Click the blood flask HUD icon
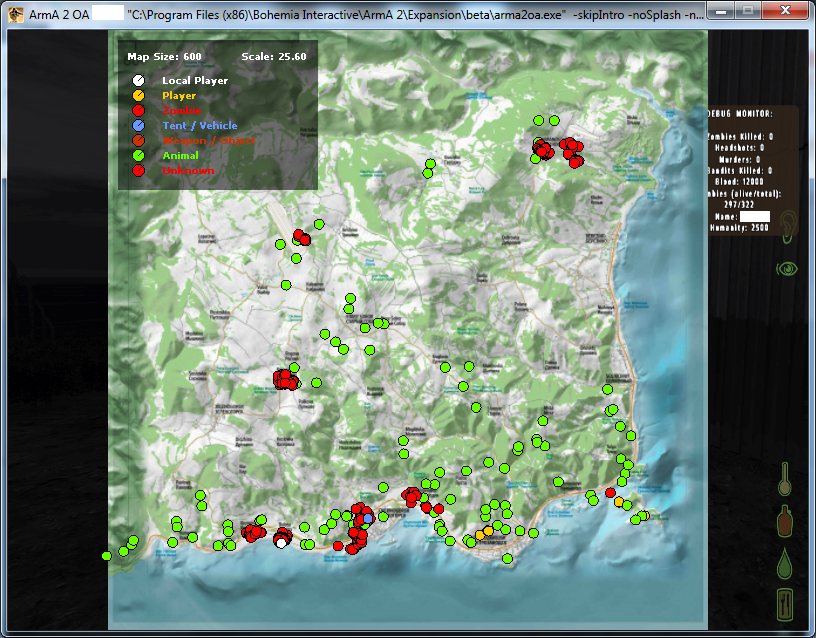The width and height of the screenshot is (816, 638). click(x=785, y=520)
